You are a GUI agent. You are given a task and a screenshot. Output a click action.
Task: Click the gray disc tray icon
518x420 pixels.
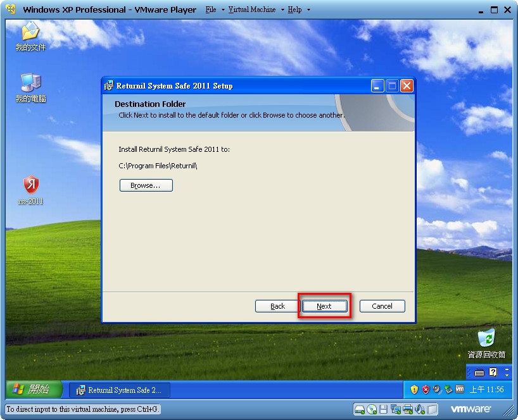point(437,390)
